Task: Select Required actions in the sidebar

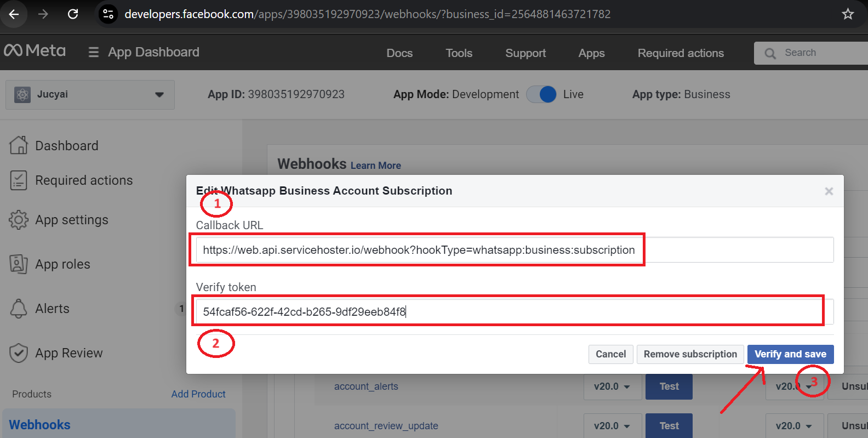Action: (x=84, y=180)
